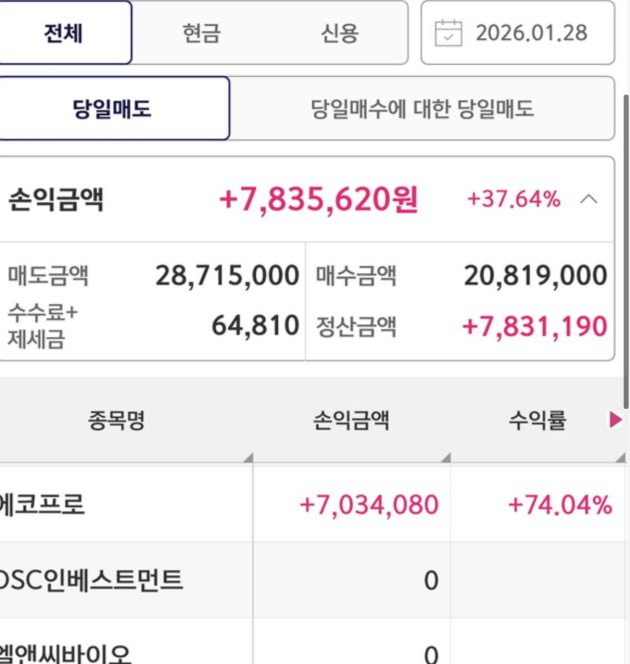Image resolution: width=630 pixels, height=664 pixels.
Task: Collapse the 손익금액 summary with the chevron
Action: (590, 199)
